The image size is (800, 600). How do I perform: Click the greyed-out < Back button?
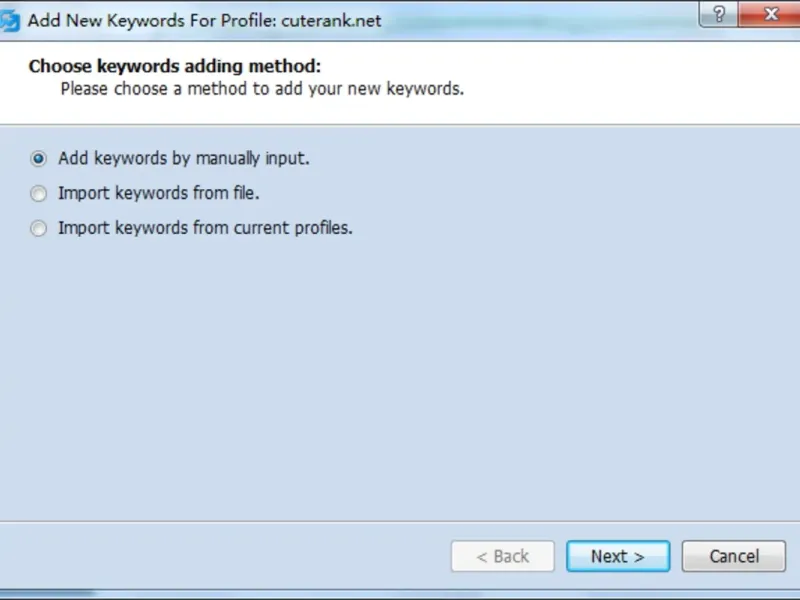503,557
